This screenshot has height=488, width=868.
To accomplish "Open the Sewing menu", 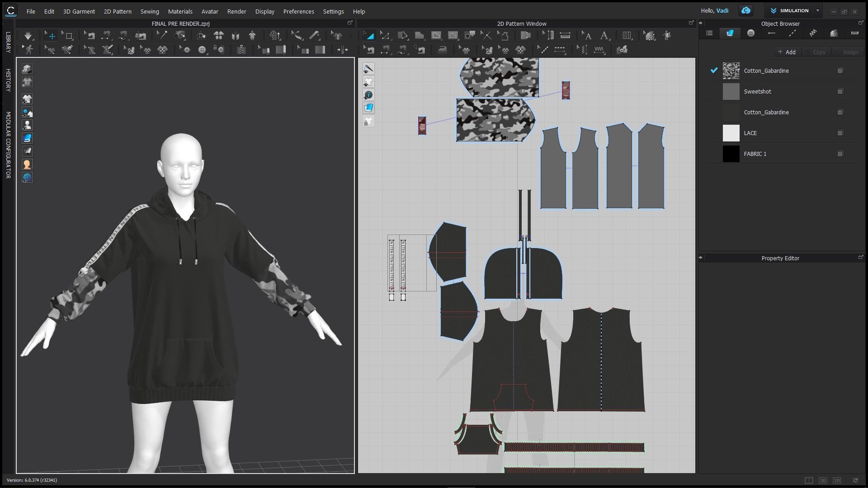I will click(x=150, y=11).
